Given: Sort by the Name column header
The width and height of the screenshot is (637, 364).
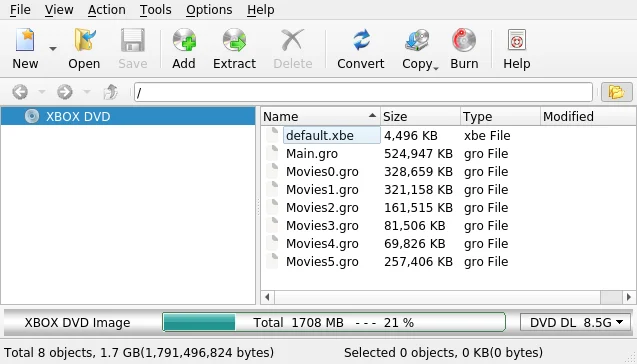Looking at the screenshot, I should pyautogui.click(x=320, y=117).
